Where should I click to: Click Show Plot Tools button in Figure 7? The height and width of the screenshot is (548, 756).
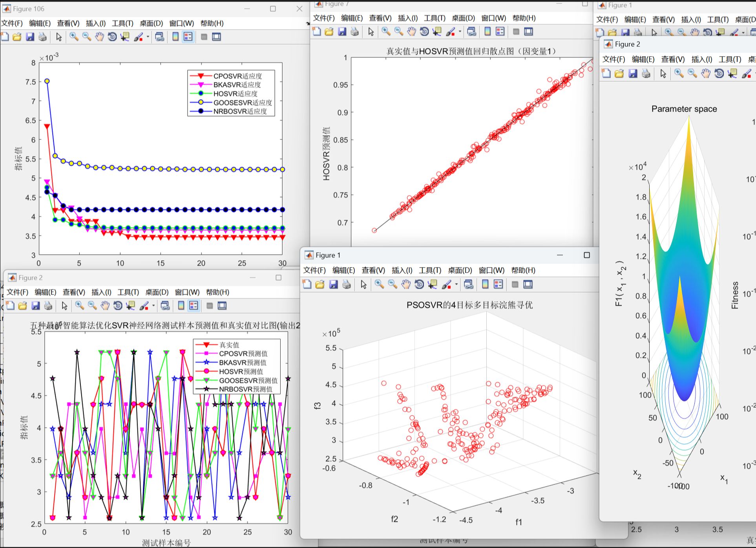pyautogui.click(x=529, y=32)
